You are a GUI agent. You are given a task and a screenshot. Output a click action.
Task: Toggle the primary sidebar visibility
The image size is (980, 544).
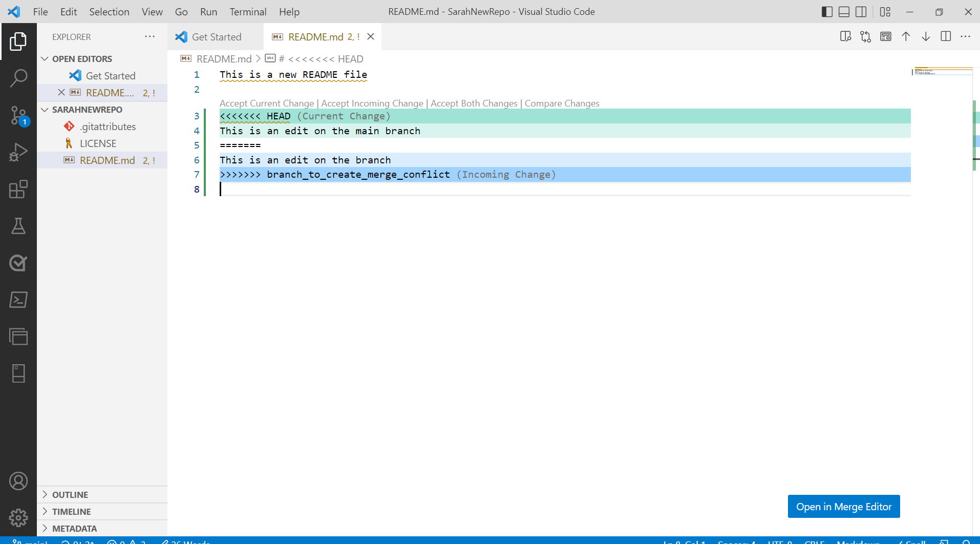tap(826, 11)
